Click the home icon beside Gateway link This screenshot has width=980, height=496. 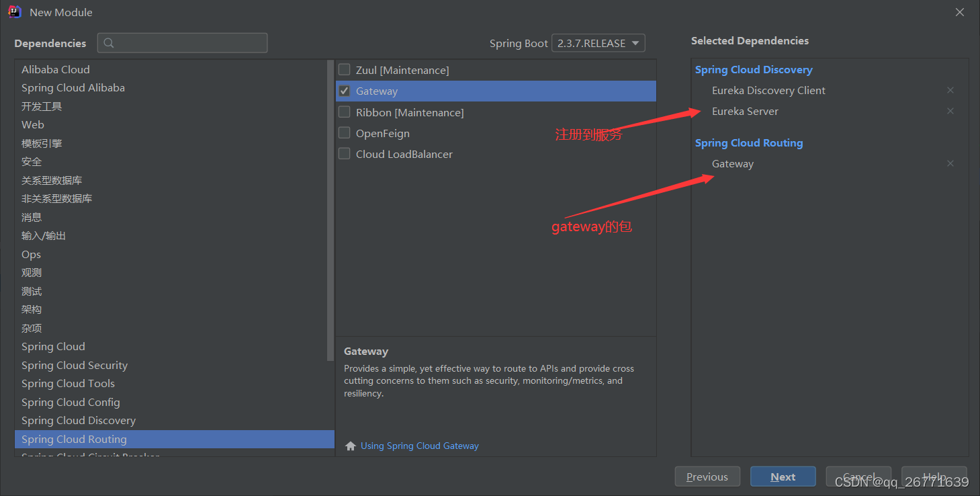tap(350, 446)
